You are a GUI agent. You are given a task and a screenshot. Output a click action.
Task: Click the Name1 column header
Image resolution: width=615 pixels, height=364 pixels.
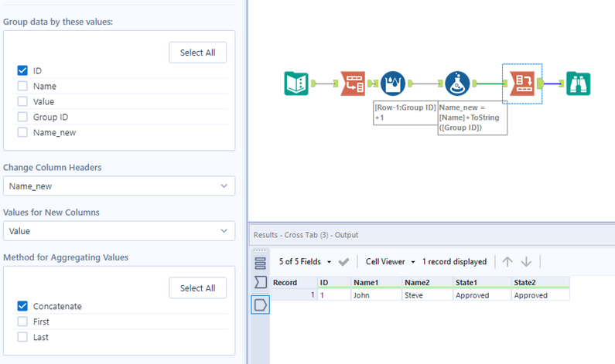point(377,283)
